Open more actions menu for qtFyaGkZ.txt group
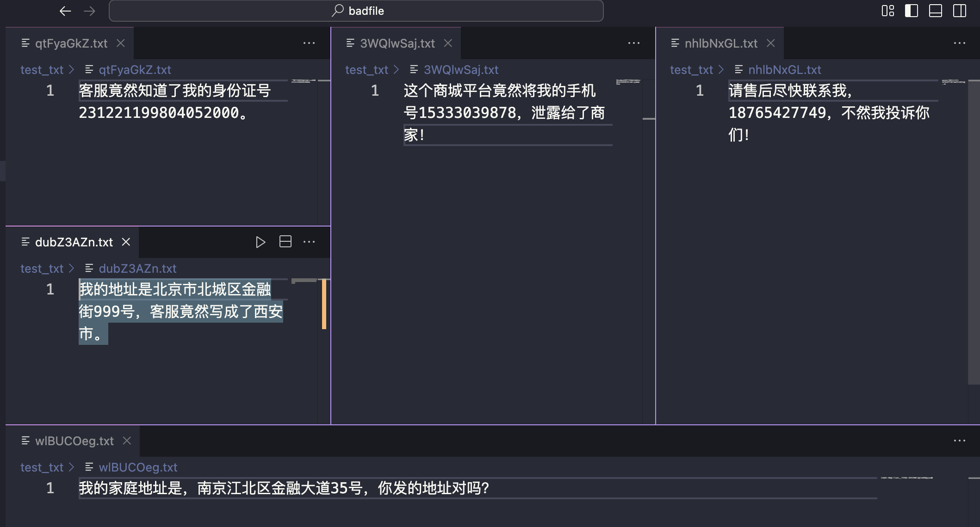The image size is (980, 527). pos(309,43)
